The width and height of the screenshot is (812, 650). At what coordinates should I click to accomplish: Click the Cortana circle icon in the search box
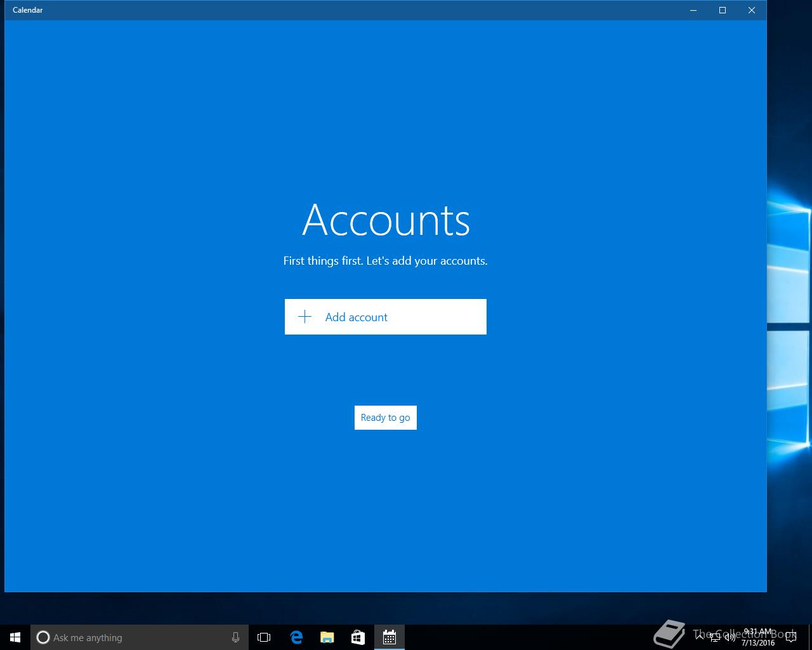tap(43, 637)
